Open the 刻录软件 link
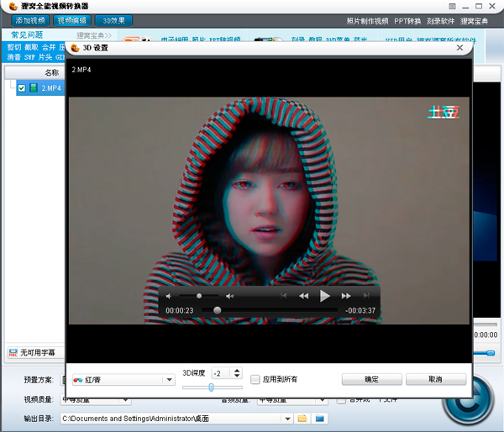504x432 pixels. click(x=440, y=21)
